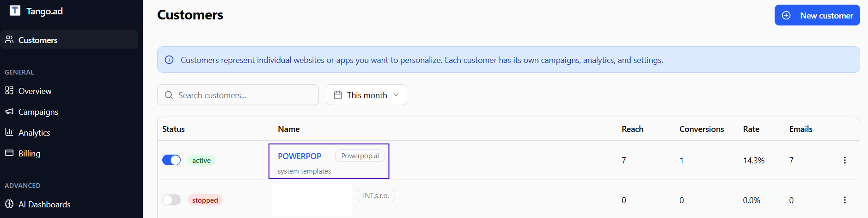Disable the active POWERPOP toggle
Image resolution: width=868 pixels, height=218 pixels.
tap(171, 160)
